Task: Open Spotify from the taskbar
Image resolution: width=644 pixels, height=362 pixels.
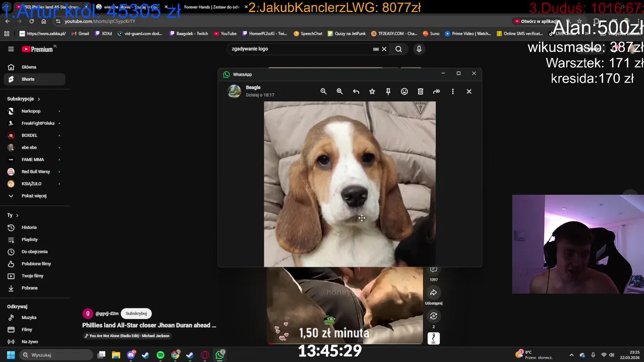Action: click(x=160, y=355)
